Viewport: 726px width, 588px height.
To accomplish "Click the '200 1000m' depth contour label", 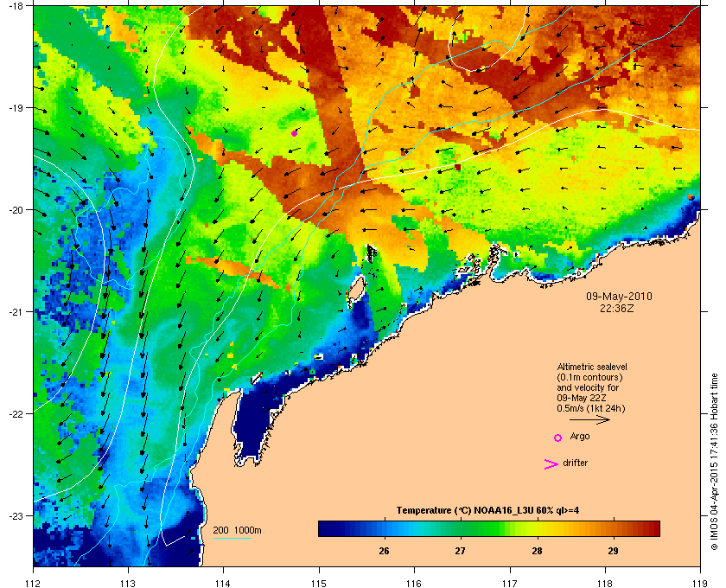I will click(237, 530).
